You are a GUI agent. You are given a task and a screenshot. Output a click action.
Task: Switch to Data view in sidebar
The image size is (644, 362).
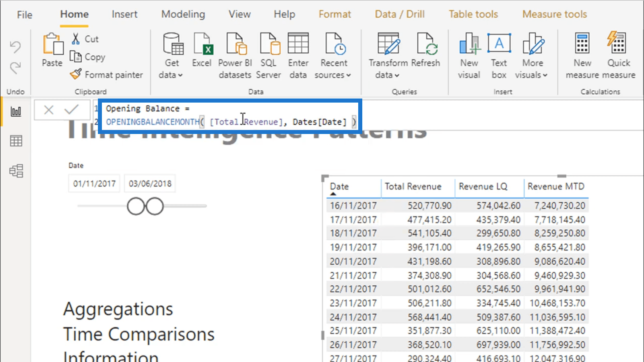click(16, 141)
